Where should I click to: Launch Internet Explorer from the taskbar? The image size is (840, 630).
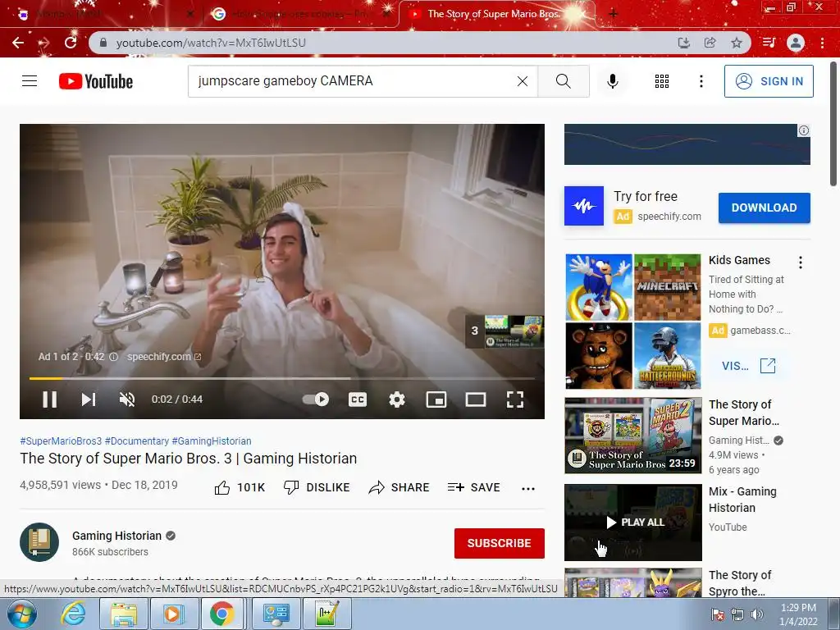[x=73, y=614]
